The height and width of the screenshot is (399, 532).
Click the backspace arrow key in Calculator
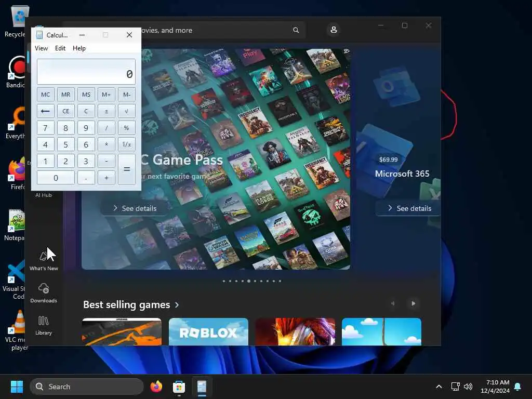tap(46, 111)
